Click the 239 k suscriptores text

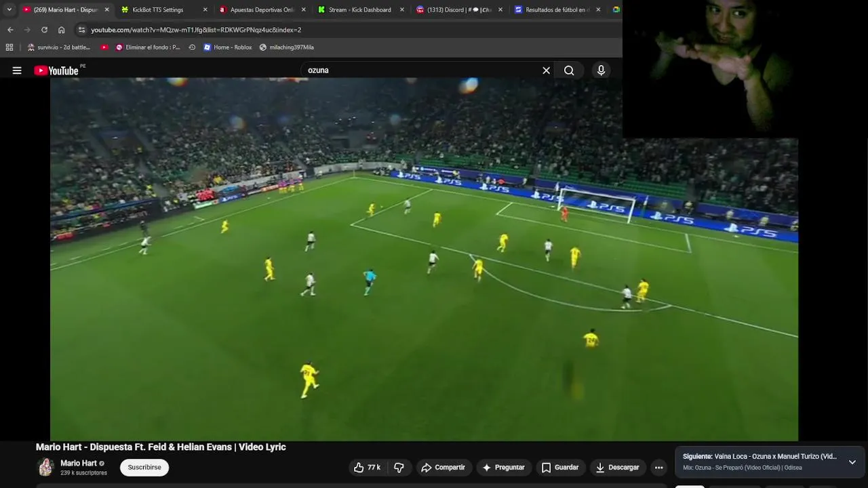(x=83, y=473)
